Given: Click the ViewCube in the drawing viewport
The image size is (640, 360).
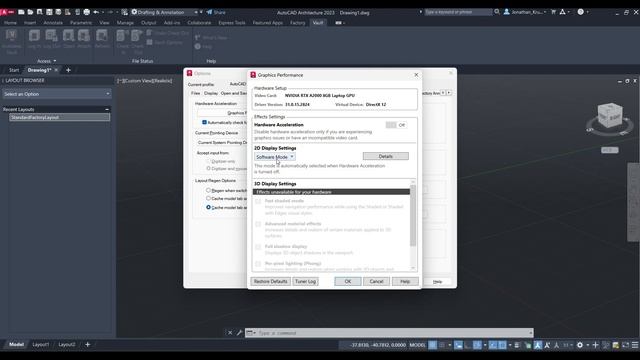Looking at the screenshot, I should [610, 116].
